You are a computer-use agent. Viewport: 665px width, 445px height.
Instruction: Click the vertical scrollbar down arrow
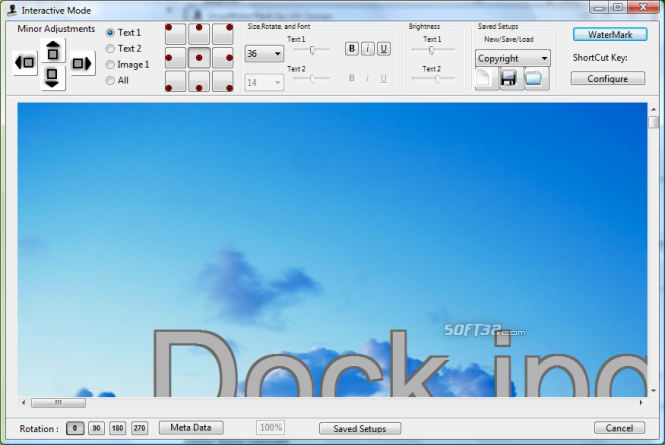coord(654,391)
